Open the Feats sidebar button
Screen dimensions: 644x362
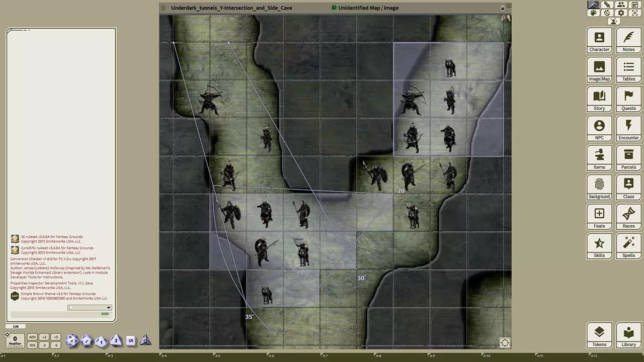tap(599, 217)
